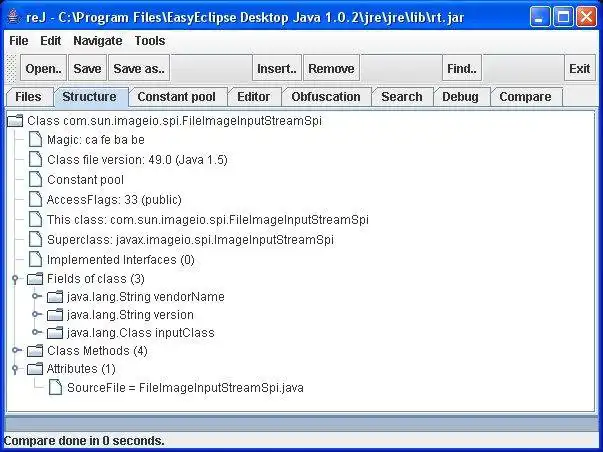Select the Structure tab

90,97
